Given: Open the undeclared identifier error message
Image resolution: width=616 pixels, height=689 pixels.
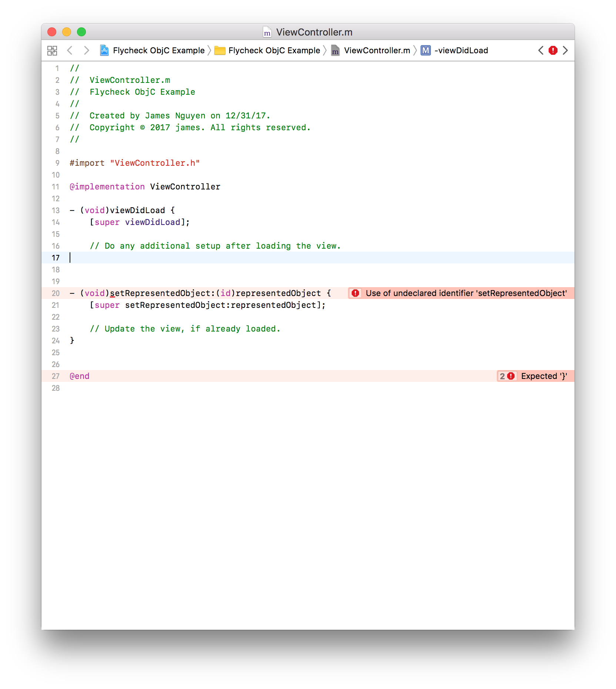Looking at the screenshot, I should (x=466, y=293).
